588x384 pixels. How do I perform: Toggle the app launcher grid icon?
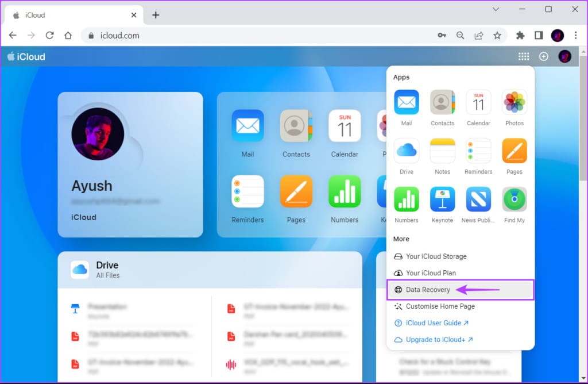524,57
